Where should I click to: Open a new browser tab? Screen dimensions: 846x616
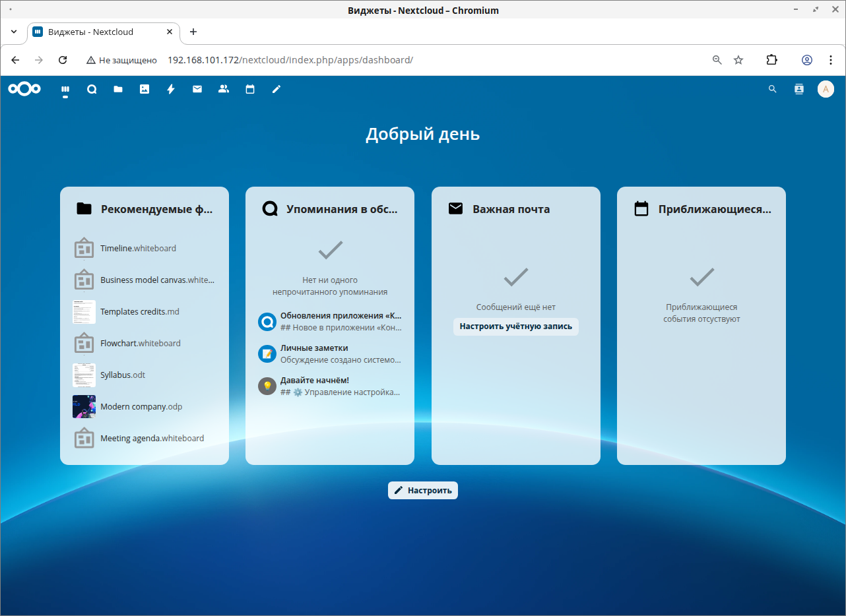coord(193,32)
